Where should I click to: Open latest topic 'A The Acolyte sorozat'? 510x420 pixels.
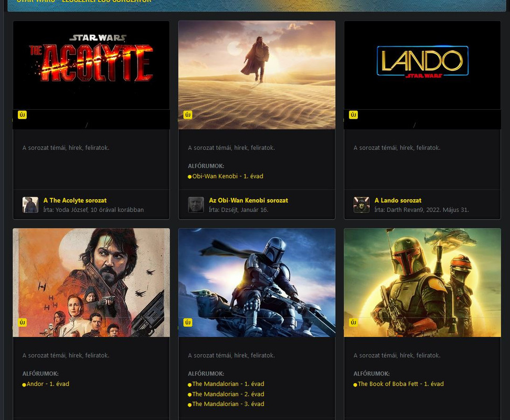click(x=75, y=201)
